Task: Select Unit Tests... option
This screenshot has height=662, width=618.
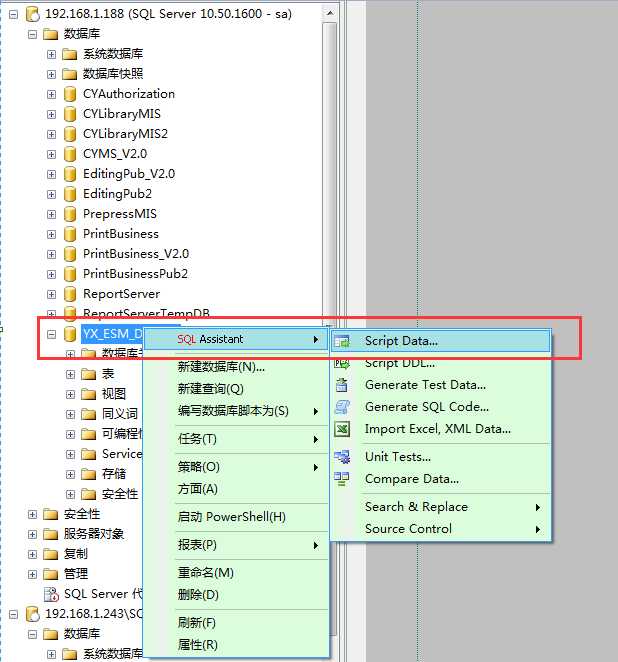Action: pyautogui.click(x=441, y=457)
